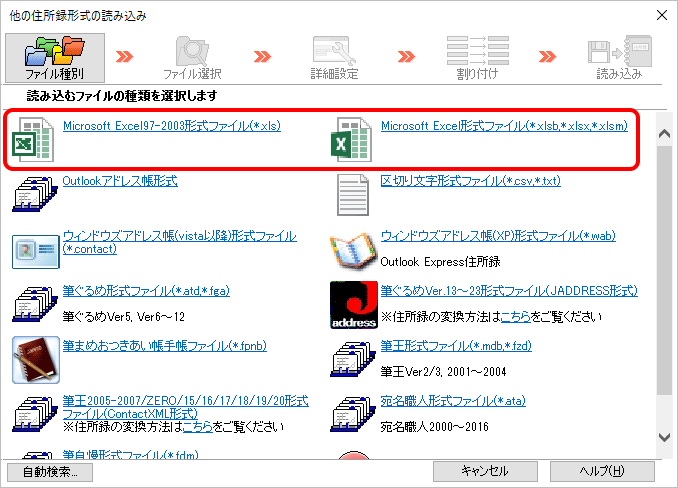Click the Outlook Express住所録 text
678x488 pixels.
440,262
